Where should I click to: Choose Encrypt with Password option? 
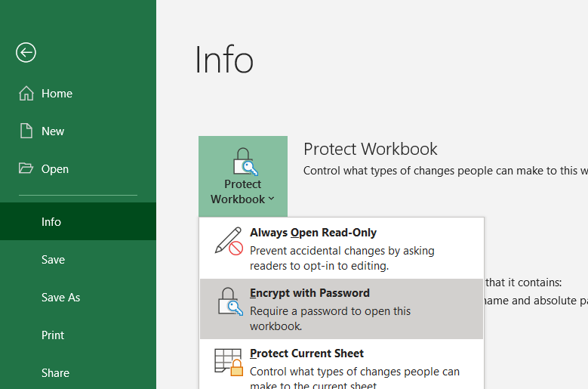(342, 309)
